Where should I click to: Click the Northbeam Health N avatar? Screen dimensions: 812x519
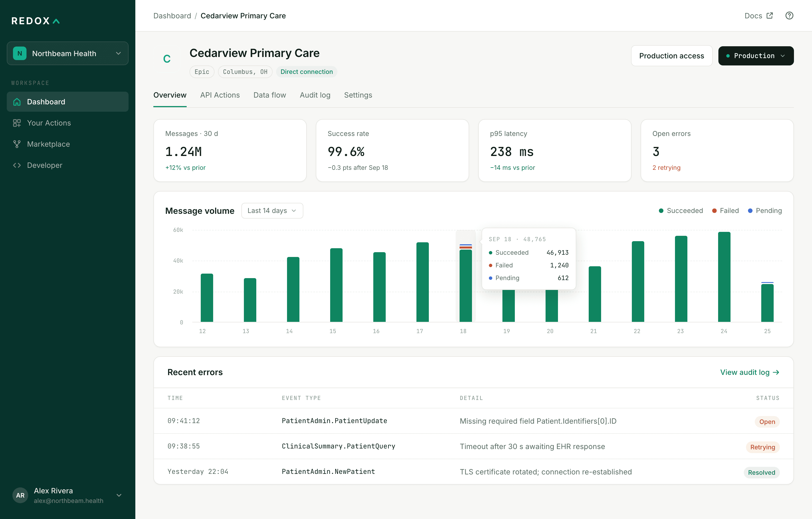point(19,53)
